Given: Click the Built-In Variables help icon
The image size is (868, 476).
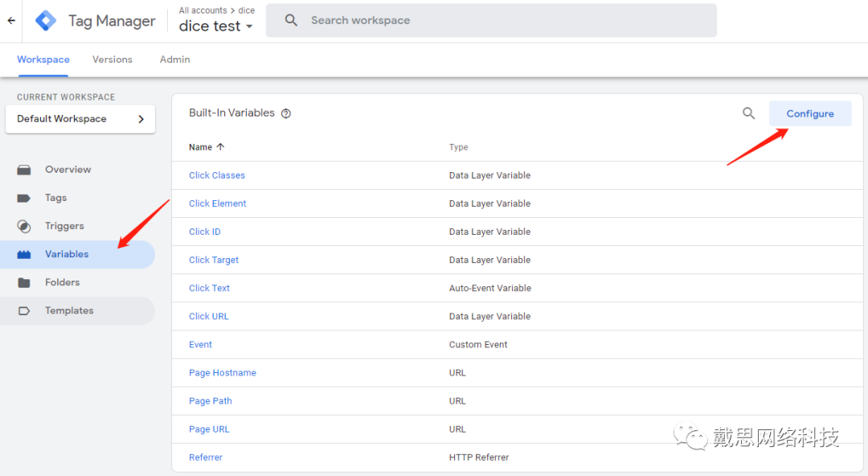Looking at the screenshot, I should click(286, 113).
